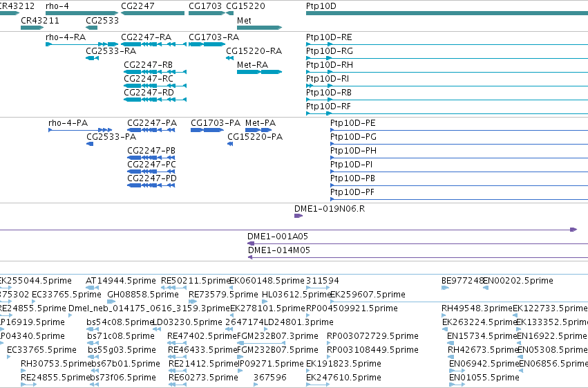Select protein CG2247-PC
Image resolution: width=588 pixels, height=388 pixels.
click(x=151, y=172)
